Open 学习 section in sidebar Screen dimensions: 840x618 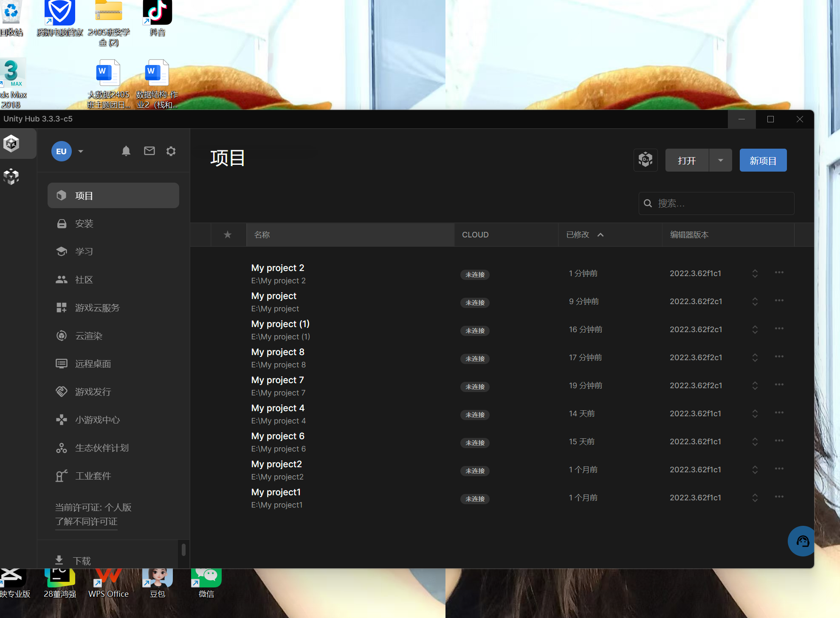click(x=84, y=251)
